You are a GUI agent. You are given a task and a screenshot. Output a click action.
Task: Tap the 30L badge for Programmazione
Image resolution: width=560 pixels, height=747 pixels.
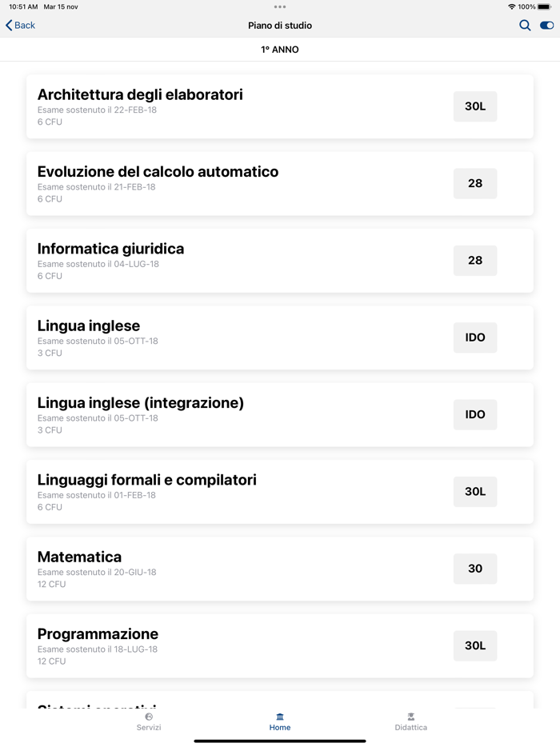474,645
